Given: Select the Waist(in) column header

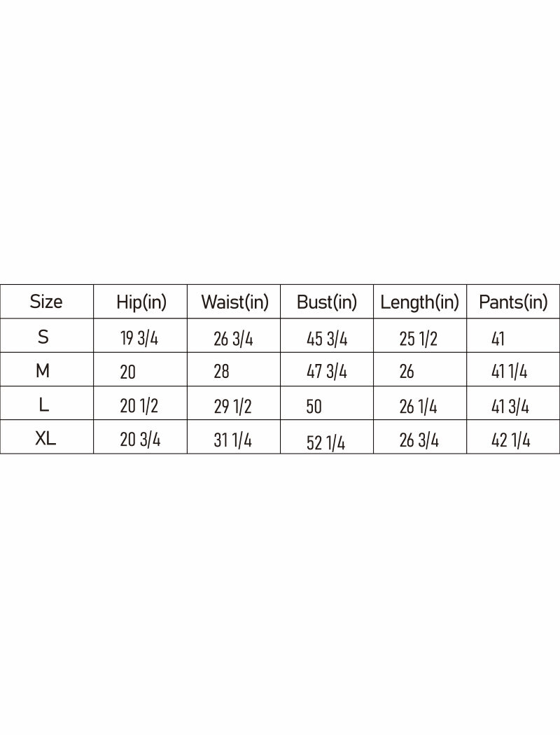Looking at the screenshot, I should [234, 302].
